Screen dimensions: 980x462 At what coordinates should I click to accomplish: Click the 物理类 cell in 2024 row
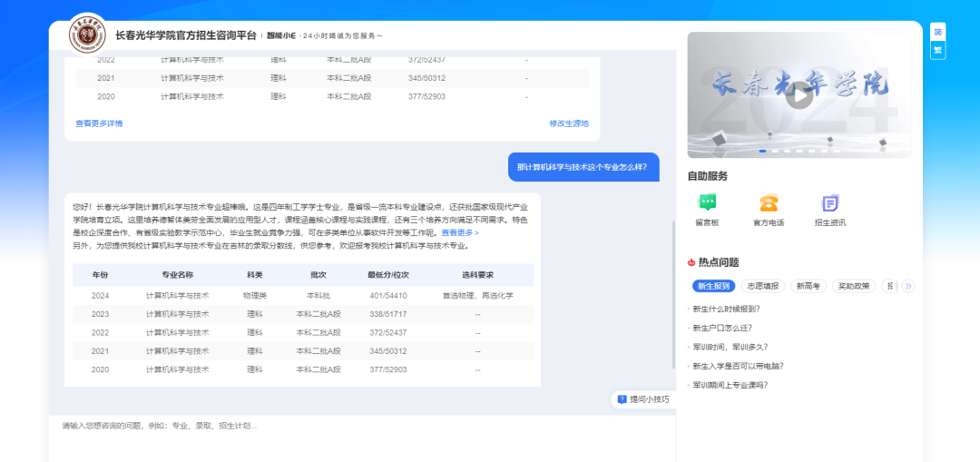255,296
